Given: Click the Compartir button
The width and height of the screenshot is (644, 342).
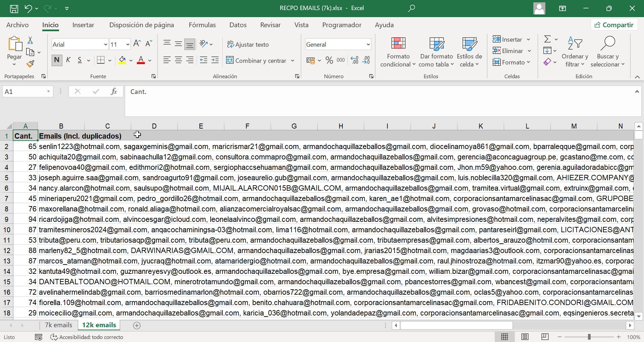Looking at the screenshot, I should 614,25.
